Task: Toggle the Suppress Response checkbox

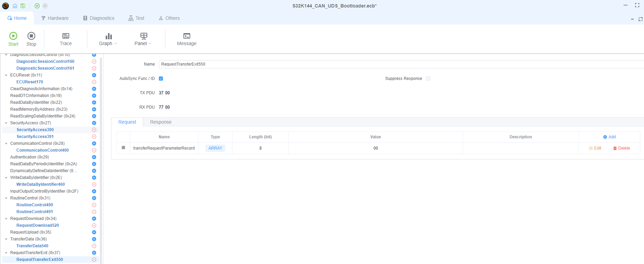Action: click(x=428, y=79)
